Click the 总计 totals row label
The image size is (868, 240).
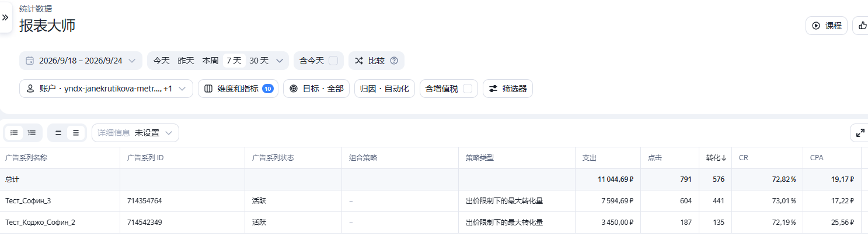(x=12, y=179)
